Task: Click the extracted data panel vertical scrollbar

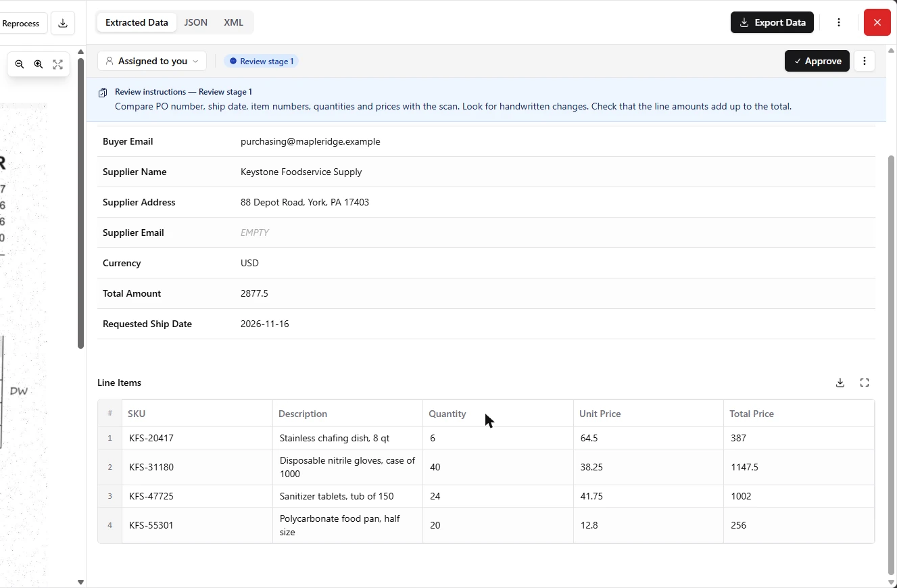Action: pos(891,365)
